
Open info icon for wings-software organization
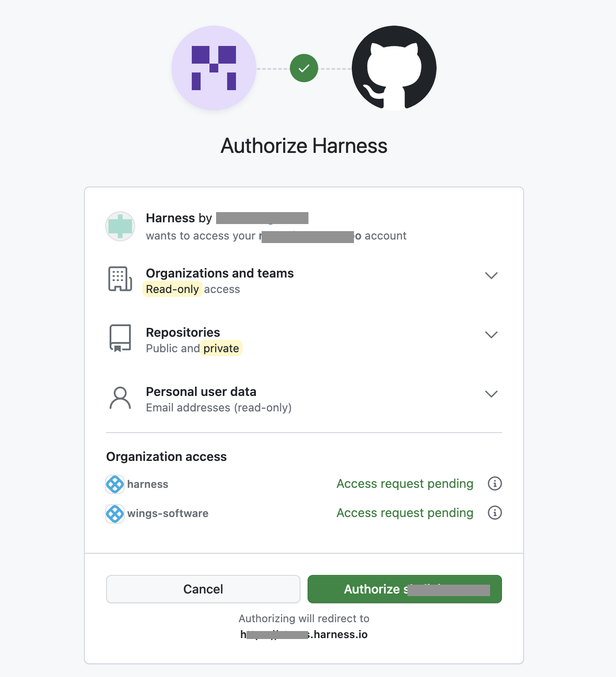point(494,513)
